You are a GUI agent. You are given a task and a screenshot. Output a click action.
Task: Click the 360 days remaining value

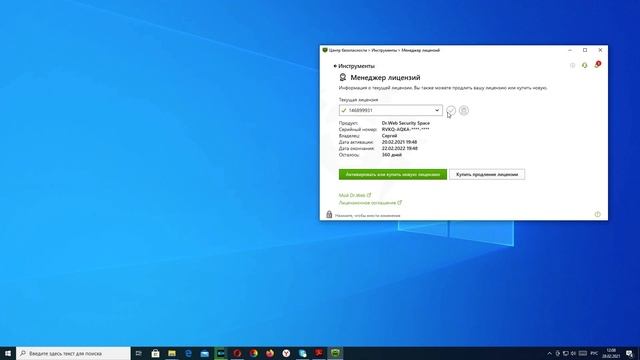click(x=391, y=155)
